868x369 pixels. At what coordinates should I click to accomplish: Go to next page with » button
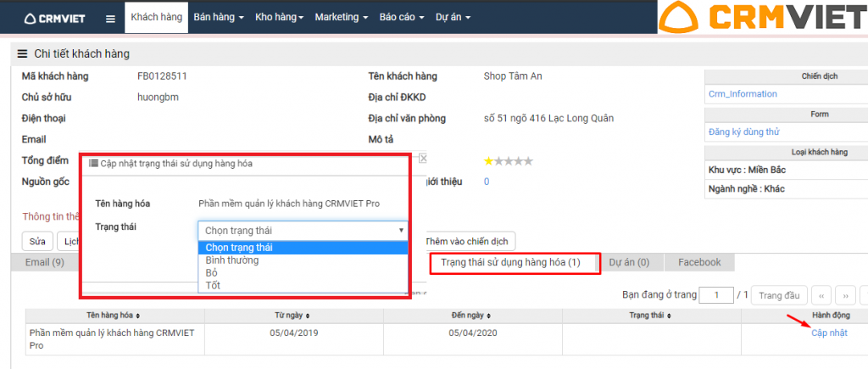pos(845,295)
